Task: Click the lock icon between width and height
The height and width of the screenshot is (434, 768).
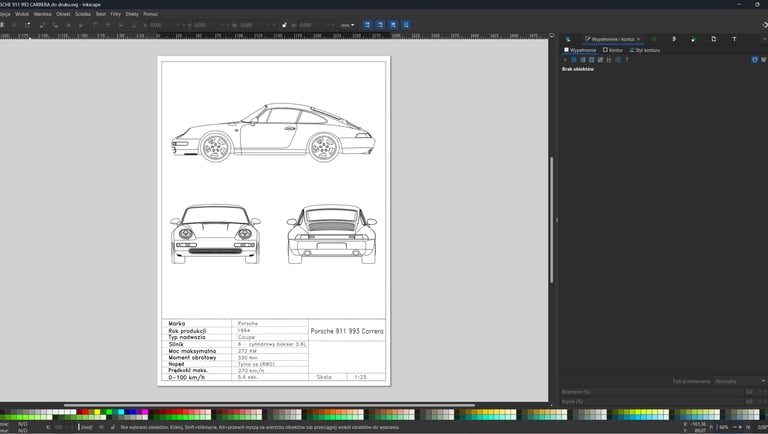Action: (x=285, y=24)
